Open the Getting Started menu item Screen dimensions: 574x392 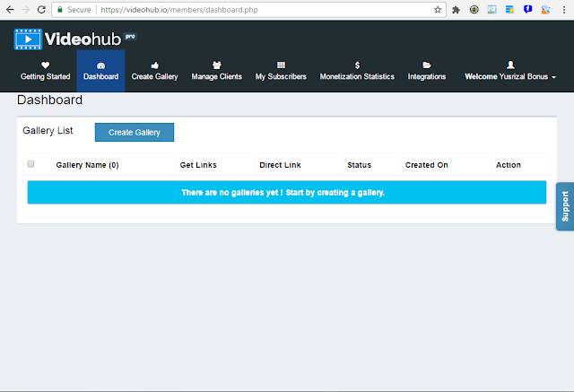click(x=46, y=71)
